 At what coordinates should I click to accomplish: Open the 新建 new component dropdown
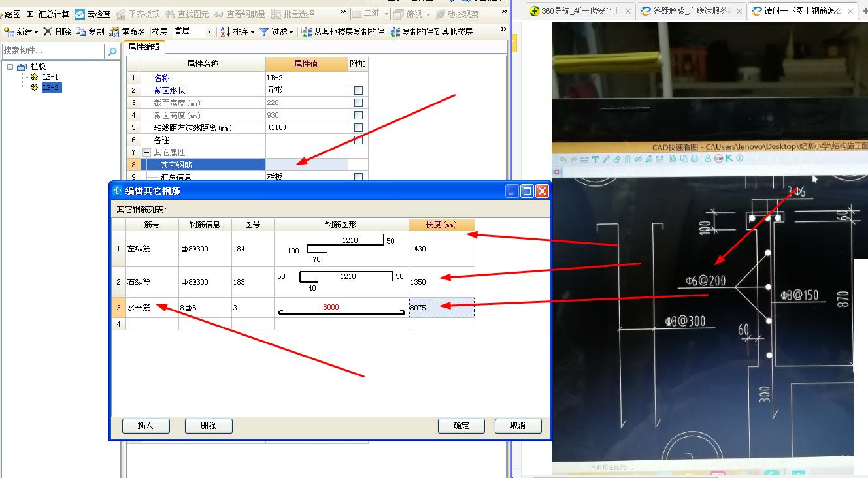click(x=21, y=31)
